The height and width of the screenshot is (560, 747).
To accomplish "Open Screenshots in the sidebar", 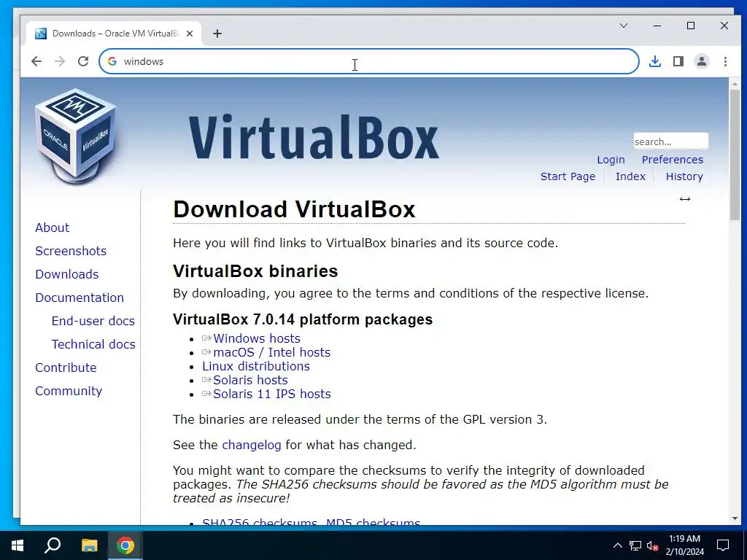I will tap(71, 251).
